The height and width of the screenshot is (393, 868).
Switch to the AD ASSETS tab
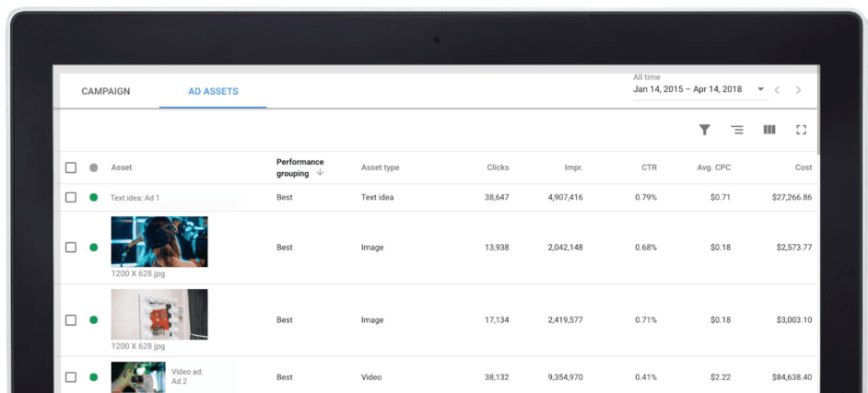pyautogui.click(x=213, y=91)
